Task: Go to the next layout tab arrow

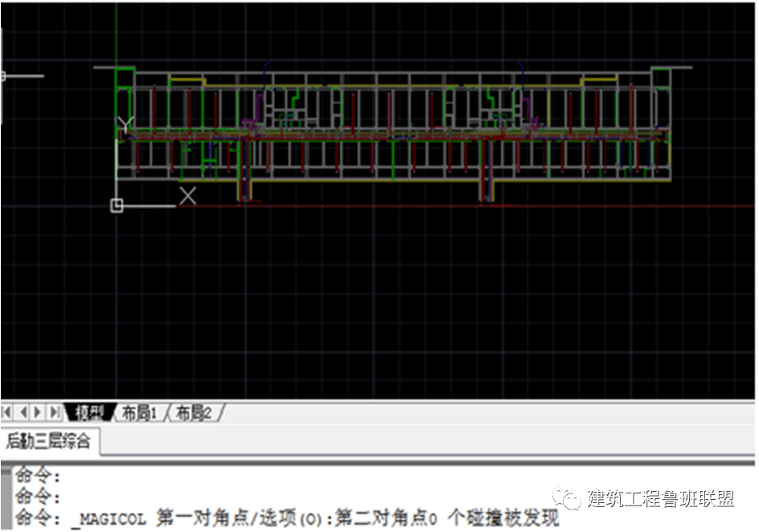Action: click(38, 412)
